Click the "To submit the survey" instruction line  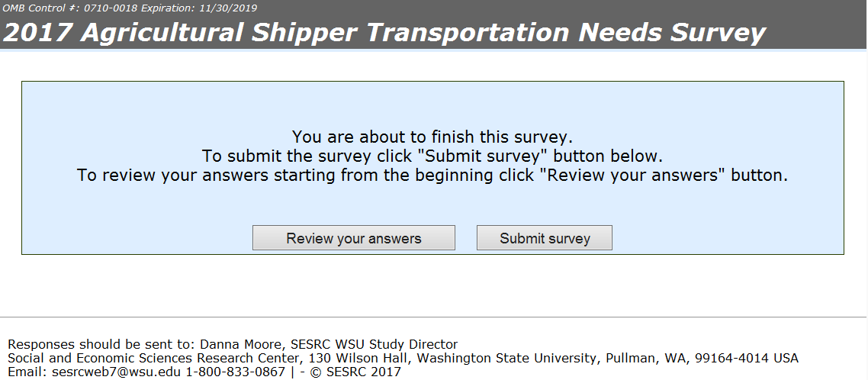click(x=432, y=156)
